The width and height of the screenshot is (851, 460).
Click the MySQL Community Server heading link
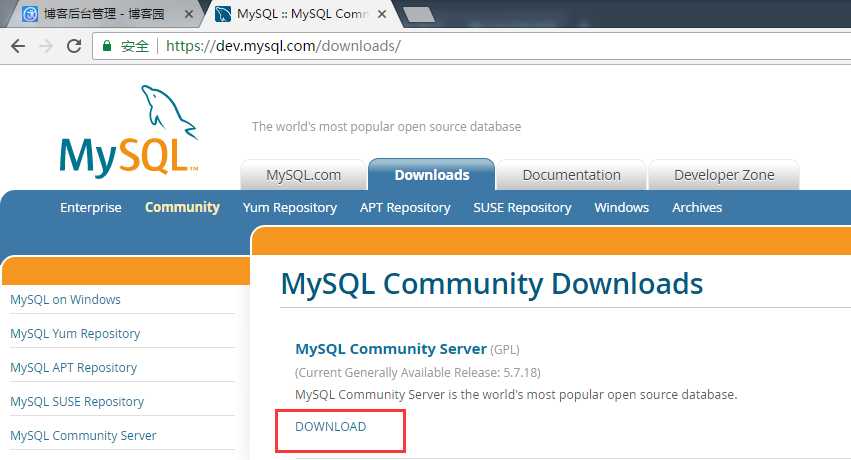(x=391, y=349)
